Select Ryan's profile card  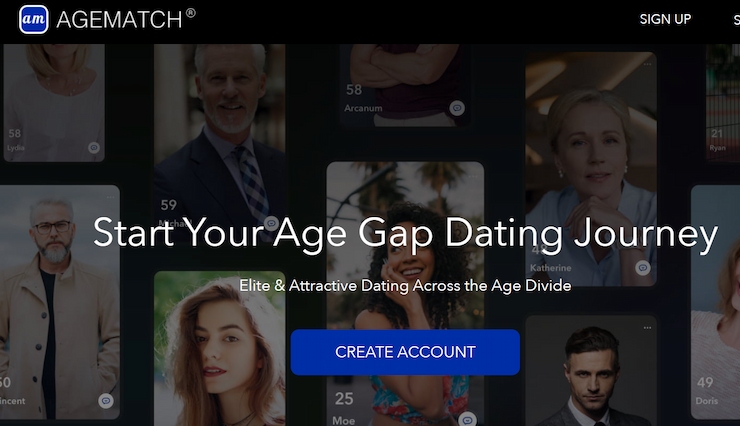723,103
